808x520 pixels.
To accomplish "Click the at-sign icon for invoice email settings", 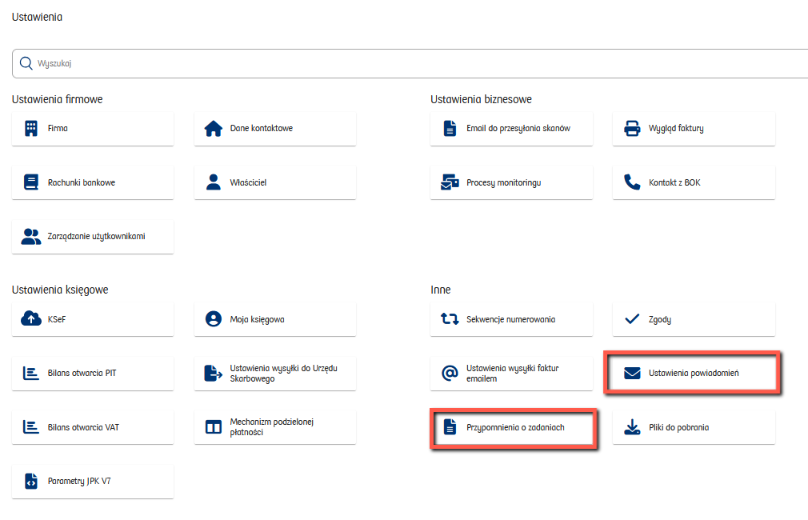I will 450,373.
